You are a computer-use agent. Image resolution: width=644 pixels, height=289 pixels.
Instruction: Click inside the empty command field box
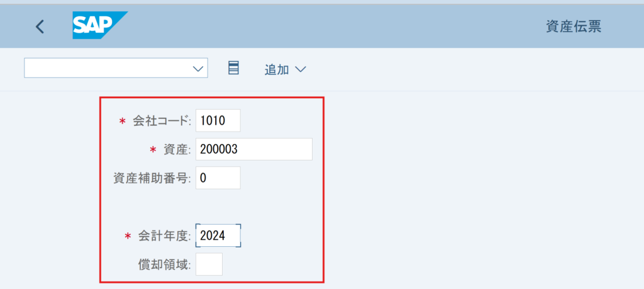point(107,68)
